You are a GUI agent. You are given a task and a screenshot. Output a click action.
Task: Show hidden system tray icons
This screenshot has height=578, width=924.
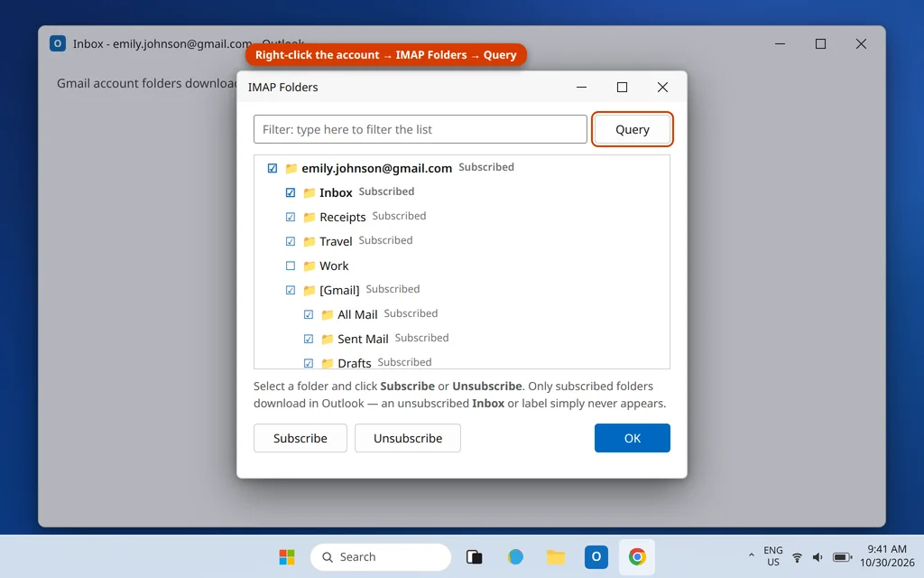tap(752, 555)
